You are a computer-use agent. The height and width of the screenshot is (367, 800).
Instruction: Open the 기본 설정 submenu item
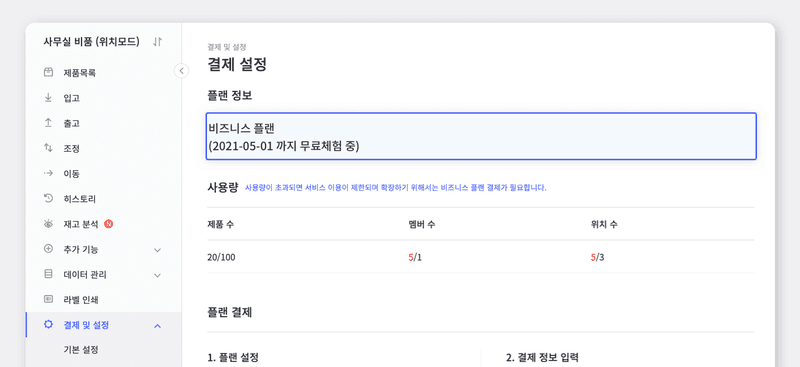[x=81, y=350]
